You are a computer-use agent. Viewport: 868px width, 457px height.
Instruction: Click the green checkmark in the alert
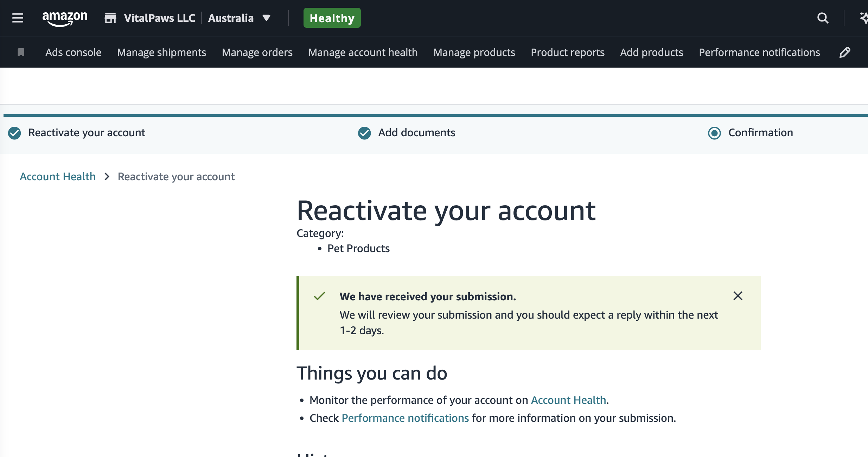(319, 296)
